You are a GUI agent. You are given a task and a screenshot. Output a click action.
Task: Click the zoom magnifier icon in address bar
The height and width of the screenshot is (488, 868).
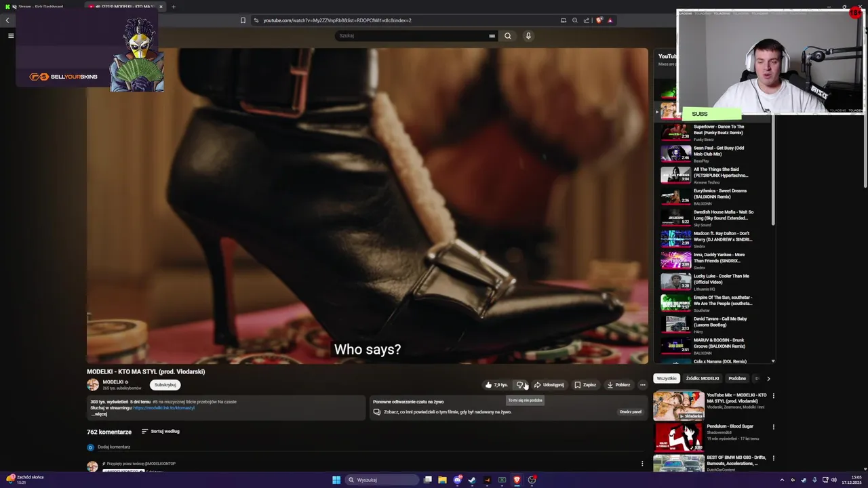point(575,20)
